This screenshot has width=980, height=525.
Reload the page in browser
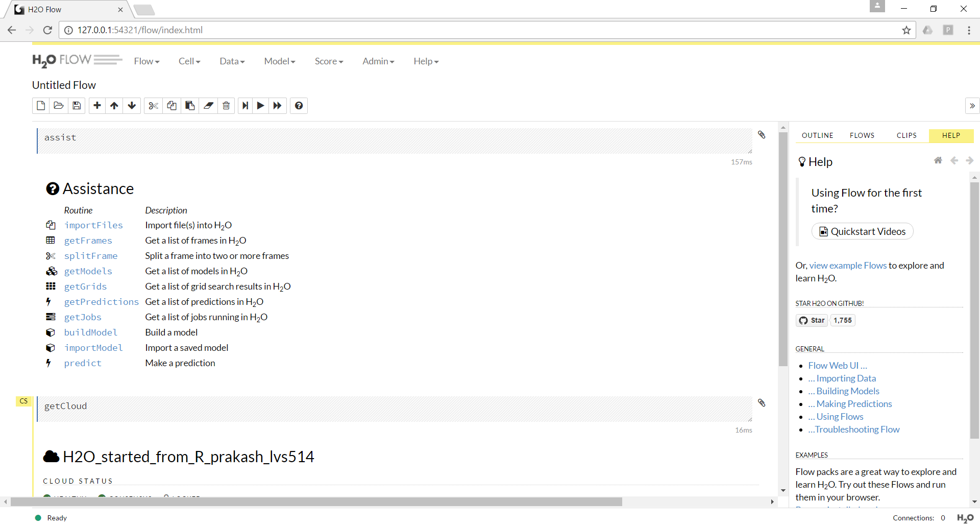click(x=47, y=30)
